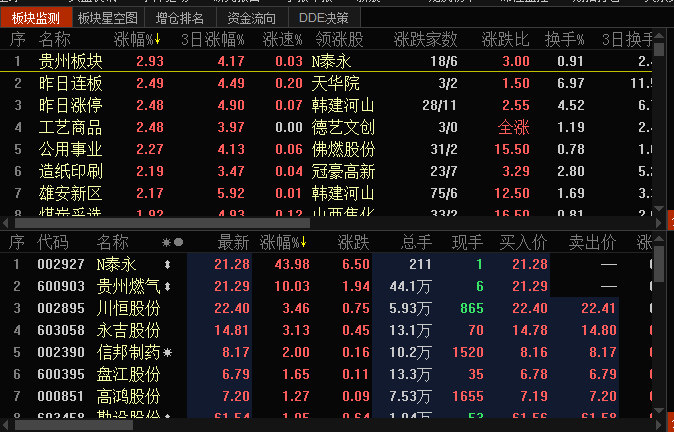This screenshot has height=432, width=674.
Task: Click the left arrow of the sector table horizontal scrollbar
Action: pyautogui.click(x=6, y=223)
